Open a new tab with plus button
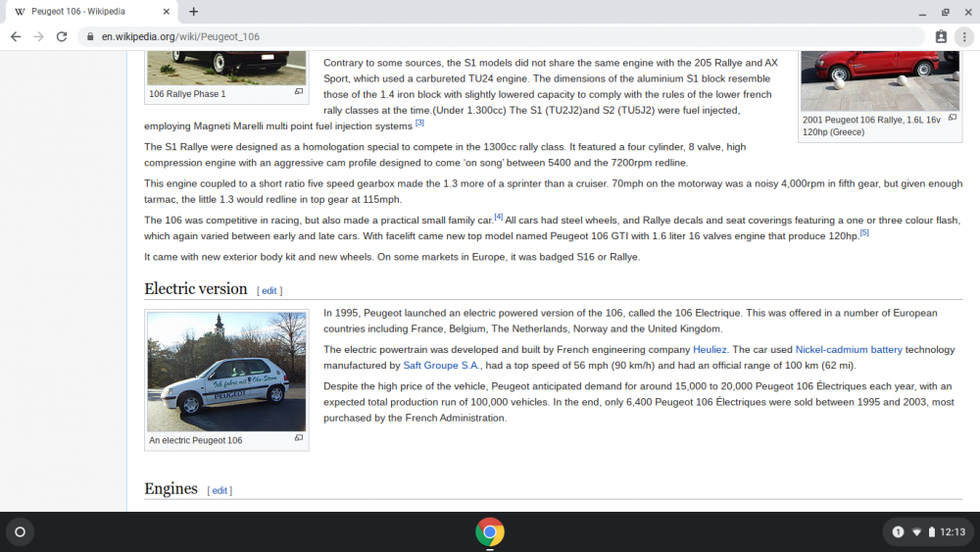This screenshot has width=980, height=552. pyautogui.click(x=194, y=11)
